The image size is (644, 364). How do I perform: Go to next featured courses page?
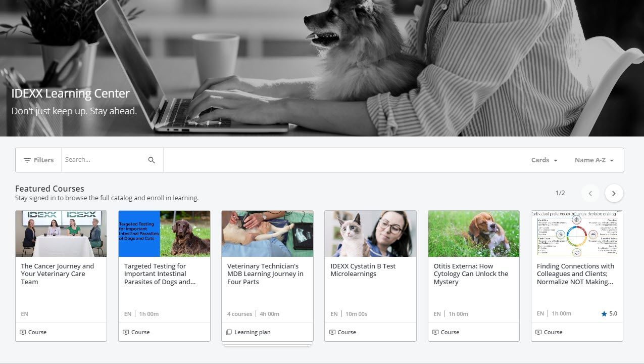614,193
